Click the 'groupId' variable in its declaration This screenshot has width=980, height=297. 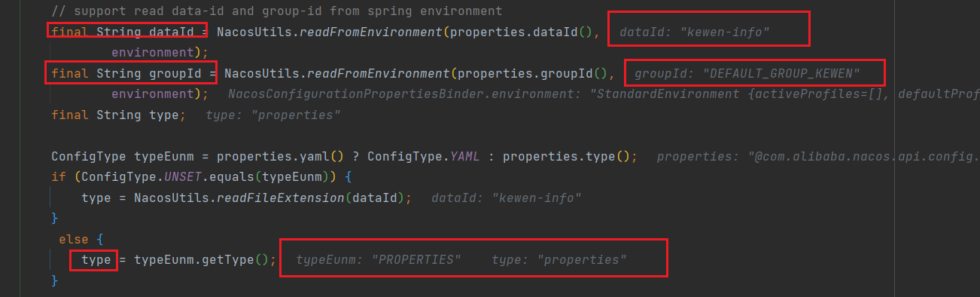click(175, 73)
